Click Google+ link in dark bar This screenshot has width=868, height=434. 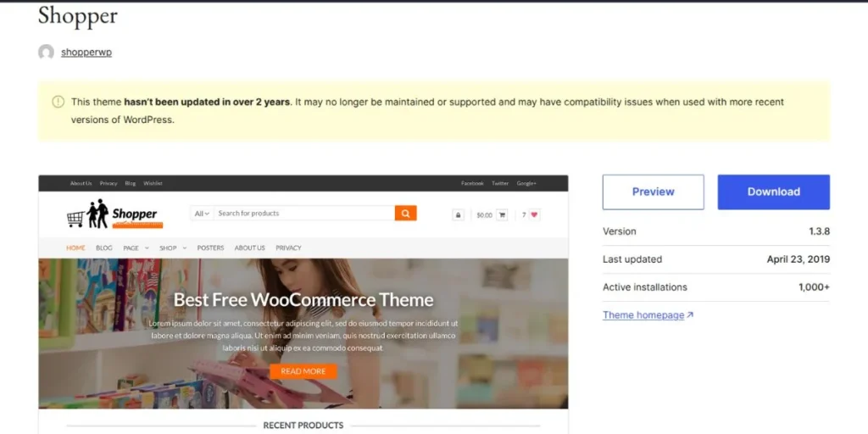coord(526,183)
